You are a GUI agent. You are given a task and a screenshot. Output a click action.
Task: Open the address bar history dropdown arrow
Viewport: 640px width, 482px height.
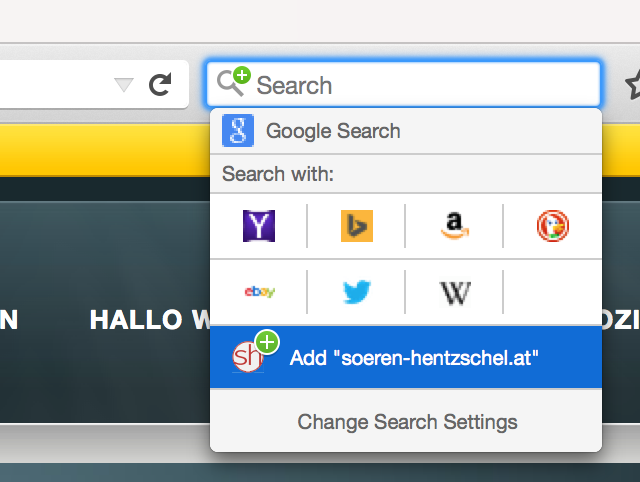124,85
